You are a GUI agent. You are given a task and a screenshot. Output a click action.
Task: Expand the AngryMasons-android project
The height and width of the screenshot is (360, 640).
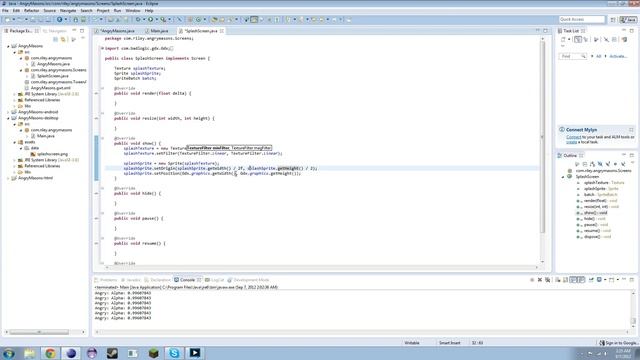coord(8,112)
